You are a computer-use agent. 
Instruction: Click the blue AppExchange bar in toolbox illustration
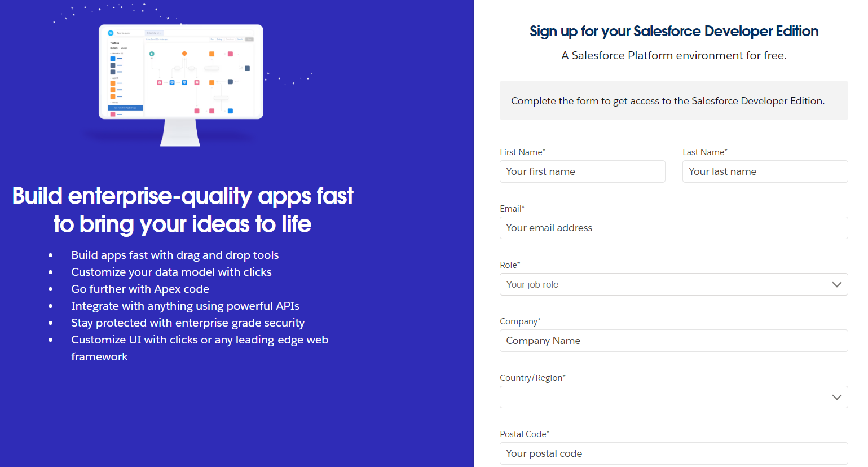tap(125, 108)
